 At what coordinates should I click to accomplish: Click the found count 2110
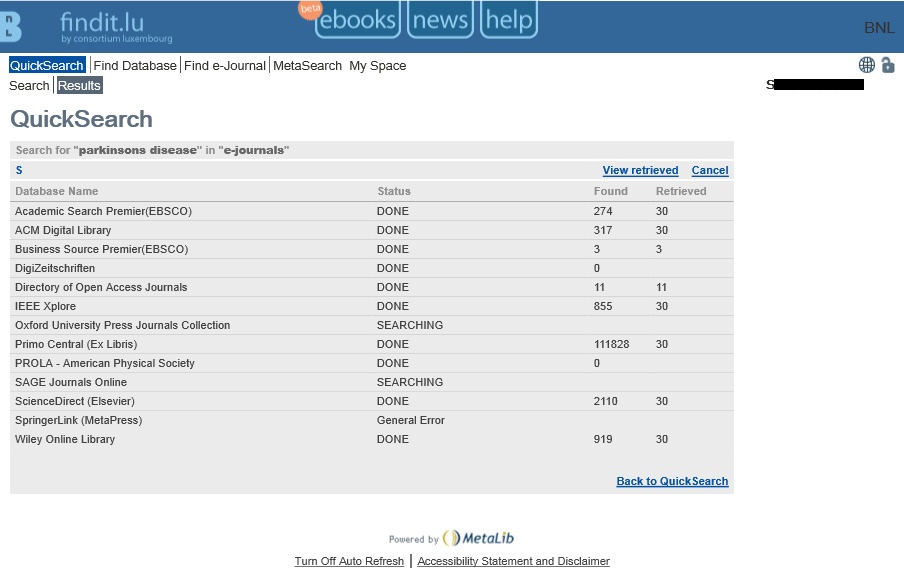coord(605,401)
